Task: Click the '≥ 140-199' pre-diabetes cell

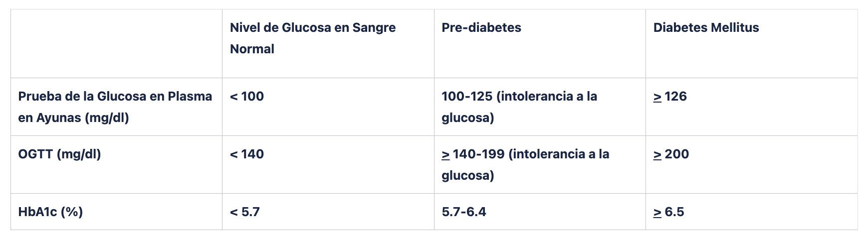Action: tap(525, 165)
